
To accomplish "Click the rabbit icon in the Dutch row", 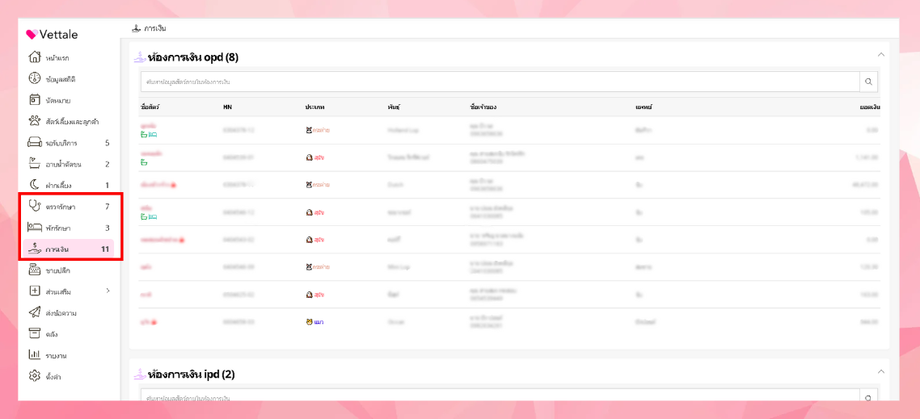I will [x=309, y=184].
